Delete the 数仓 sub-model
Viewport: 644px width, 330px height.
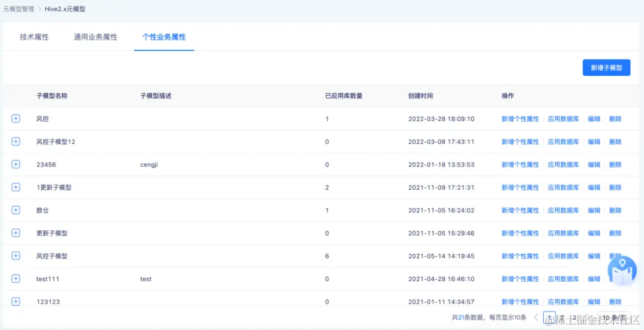tap(615, 210)
